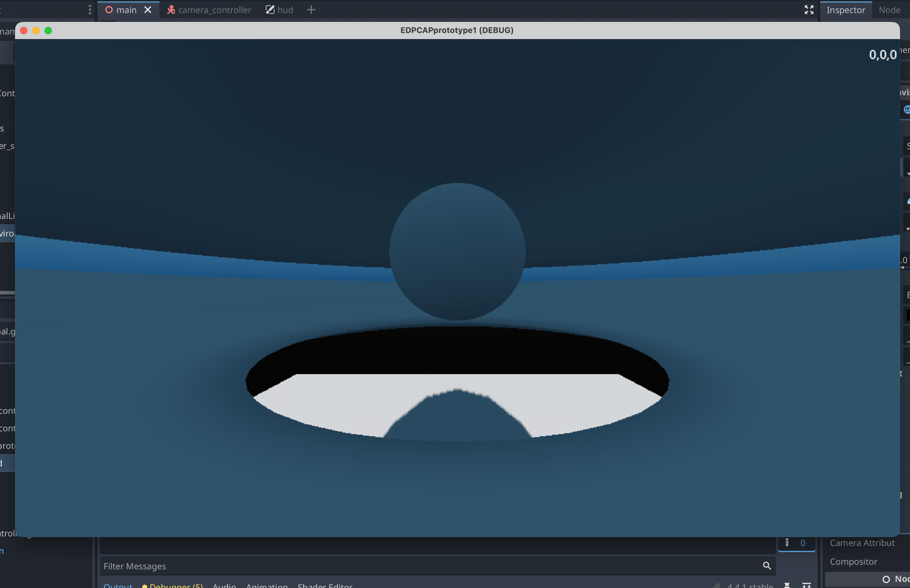The image size is (910, 588).
Task: Maximize the debug game window
Action: 48,31
